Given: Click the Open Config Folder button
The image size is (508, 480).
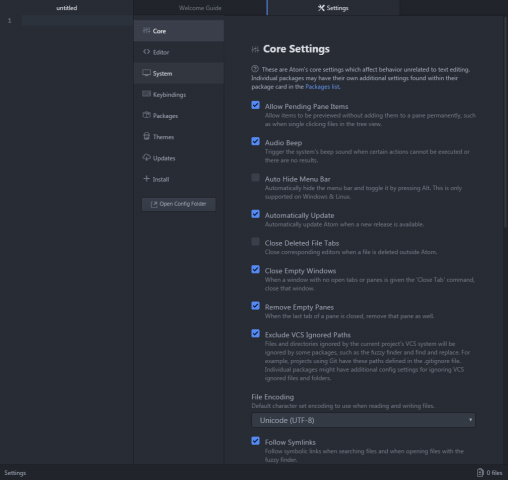Looking at the screenshot, I should tap(179, 204).
